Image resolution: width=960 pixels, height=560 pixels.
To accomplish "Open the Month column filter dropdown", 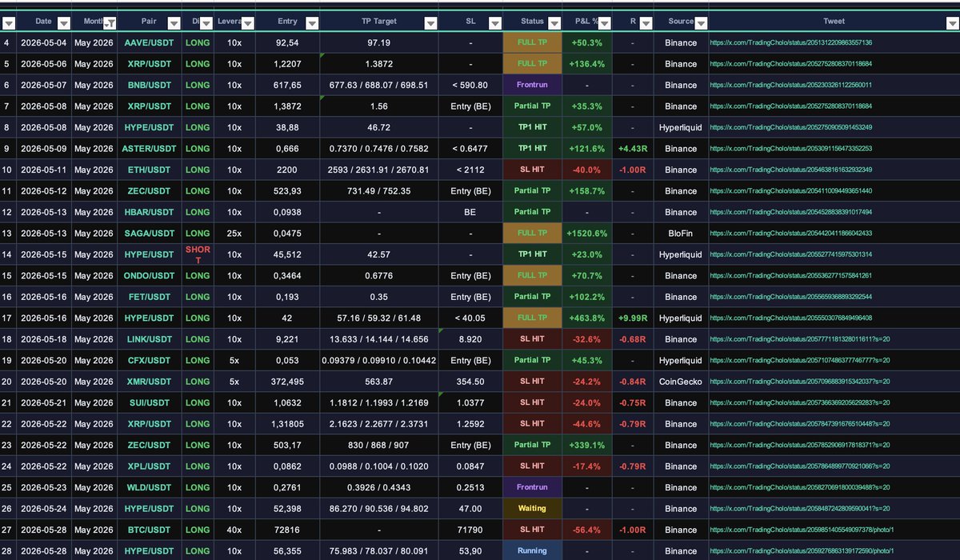I will [110, 22].
